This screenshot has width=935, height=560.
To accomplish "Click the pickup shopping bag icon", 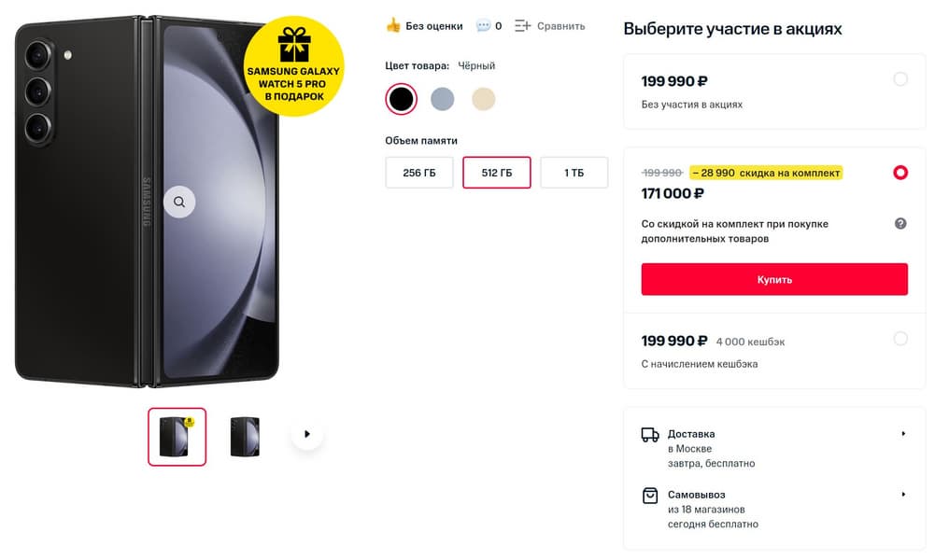I will [650, 496].
